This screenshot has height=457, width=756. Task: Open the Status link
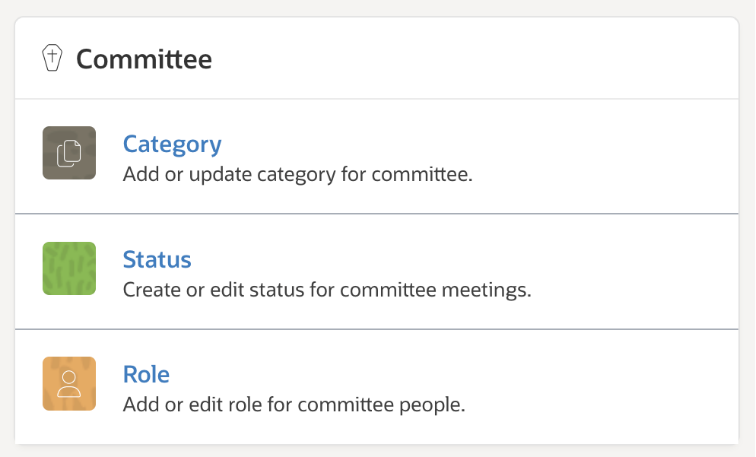pyautogui.click(x=157, y=260)
